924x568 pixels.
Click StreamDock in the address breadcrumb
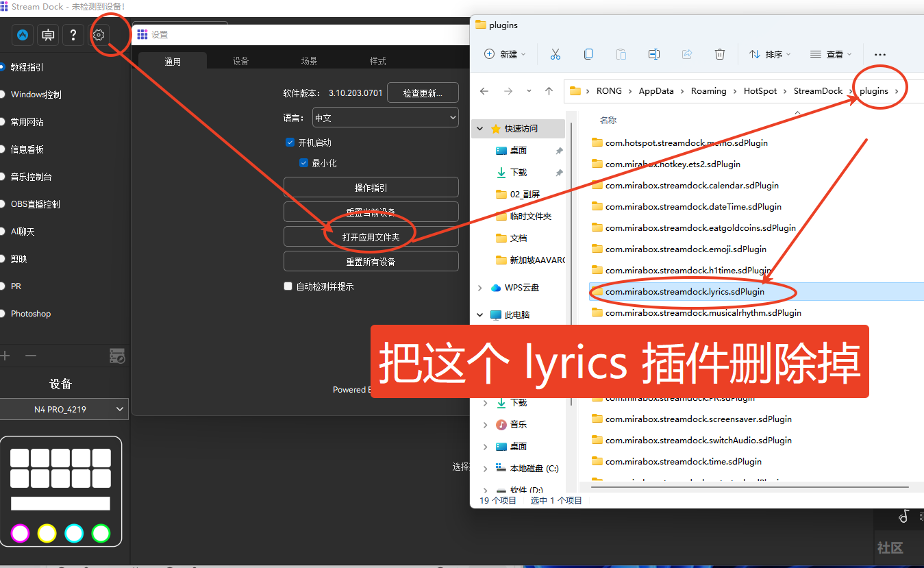(x=818, y=91)
